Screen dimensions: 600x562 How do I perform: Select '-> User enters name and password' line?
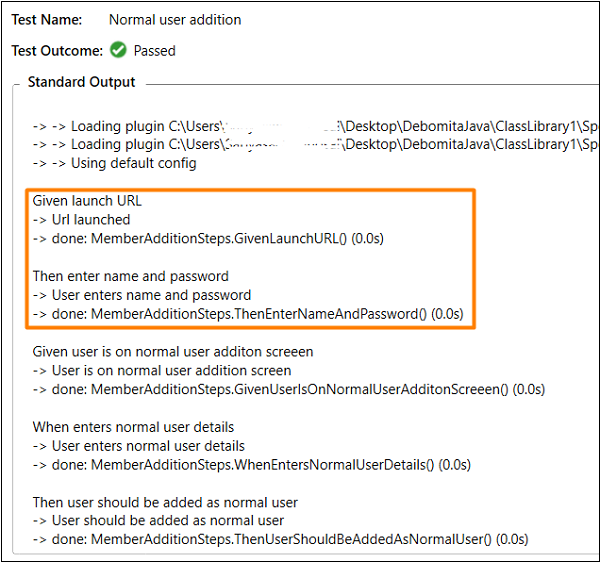tap(142, 295)
